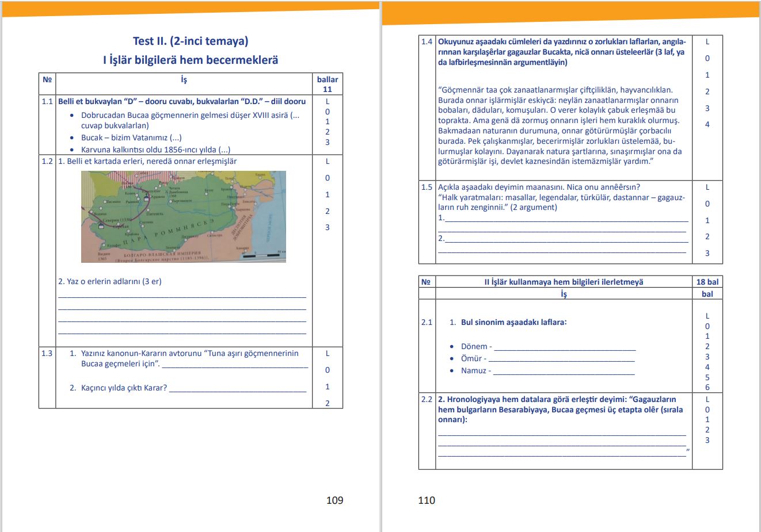Click page number 110

(427, 500)
